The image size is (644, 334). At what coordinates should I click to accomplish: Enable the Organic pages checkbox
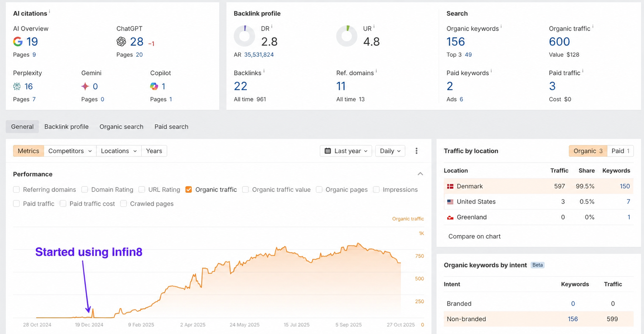pyautogui.click(x=319, y=189)
